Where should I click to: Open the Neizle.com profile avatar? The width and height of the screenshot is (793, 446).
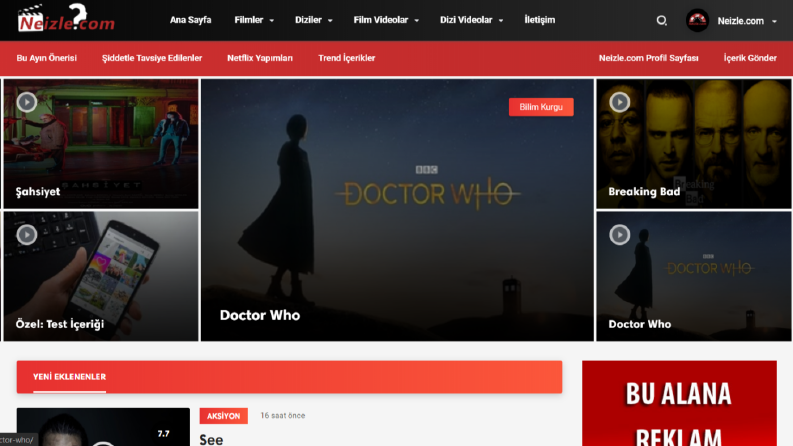(x=697, y=21)
